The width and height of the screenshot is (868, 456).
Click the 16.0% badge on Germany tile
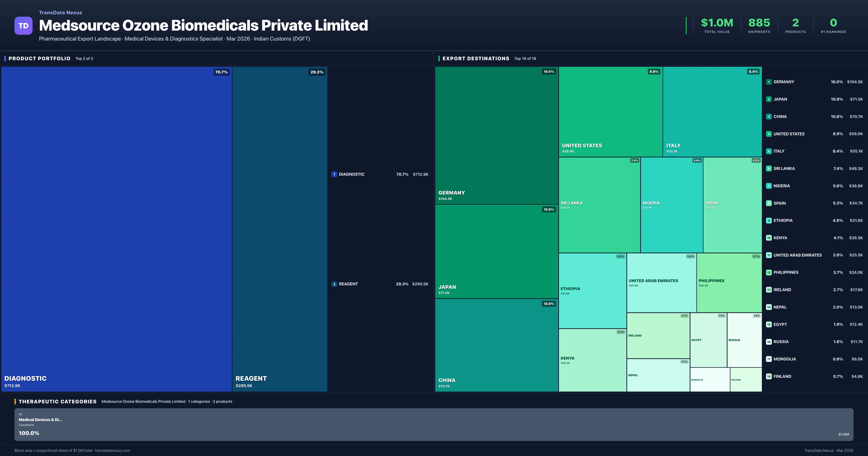coord(549,71)
